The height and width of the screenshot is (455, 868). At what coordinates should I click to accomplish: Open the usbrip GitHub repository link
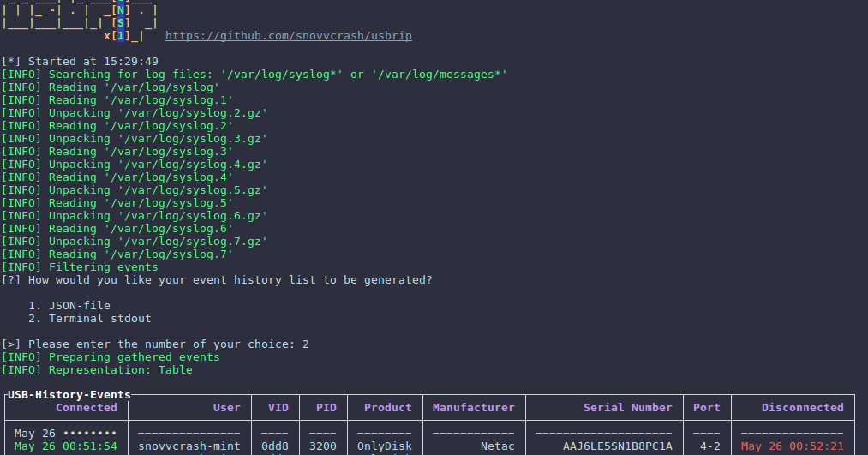pos(294,36)
